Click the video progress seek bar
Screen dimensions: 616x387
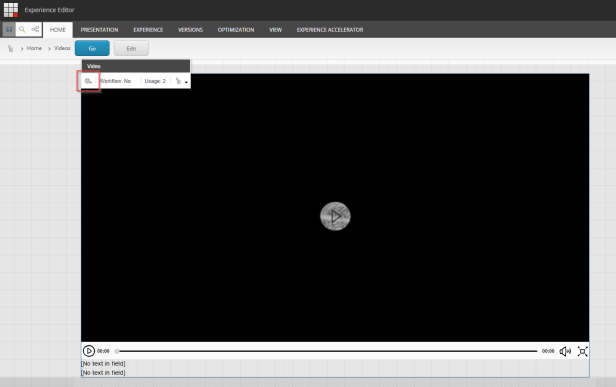point(326,351)
